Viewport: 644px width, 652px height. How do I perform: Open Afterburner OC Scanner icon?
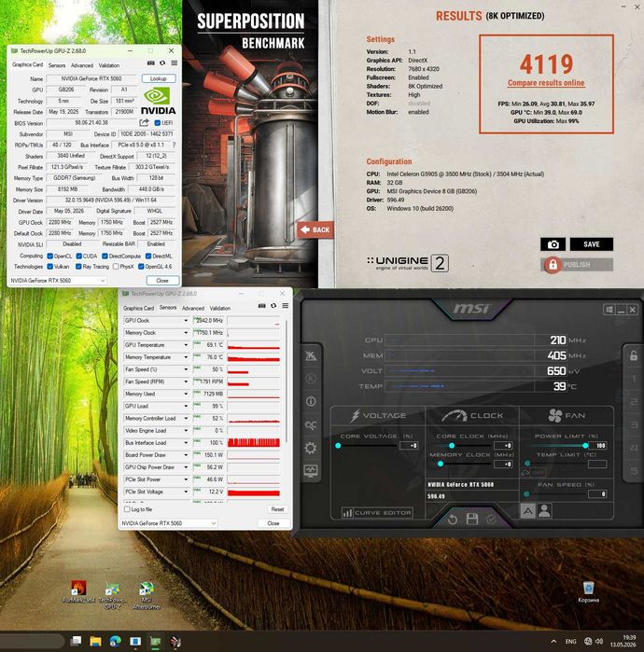[311, 425]
